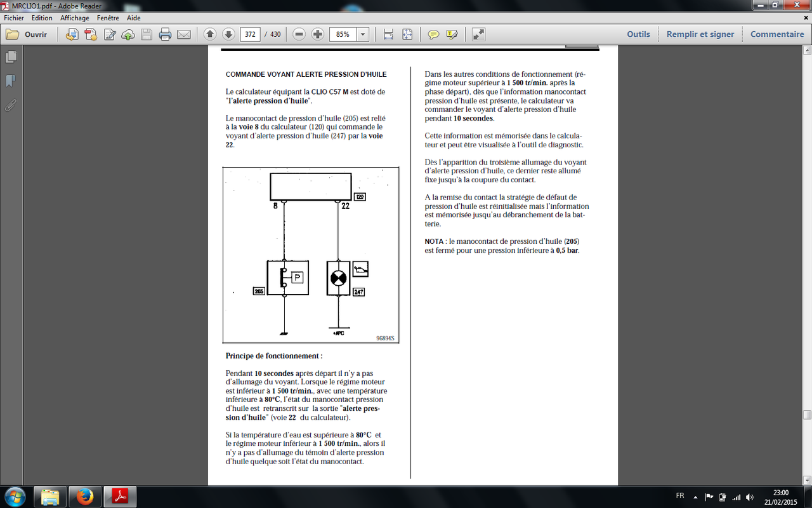Click the scrollbar up arrow
The image size is (812, 508).
[807, 51]
